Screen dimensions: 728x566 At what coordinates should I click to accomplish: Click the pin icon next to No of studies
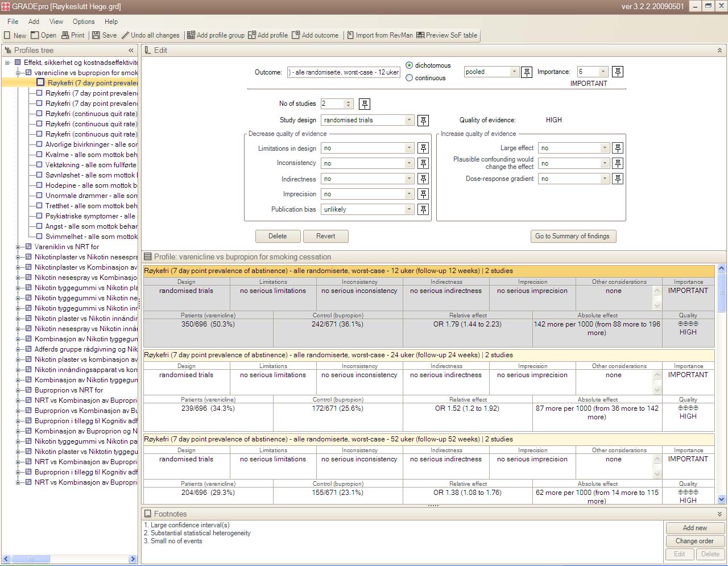[365, 104]
